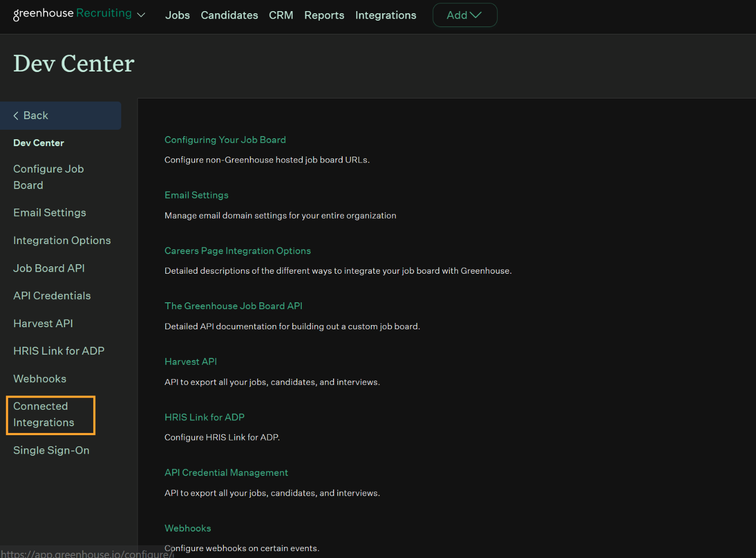Click HRIS Link for ADP main content link
756x558 pixels.
click(204, 417)
